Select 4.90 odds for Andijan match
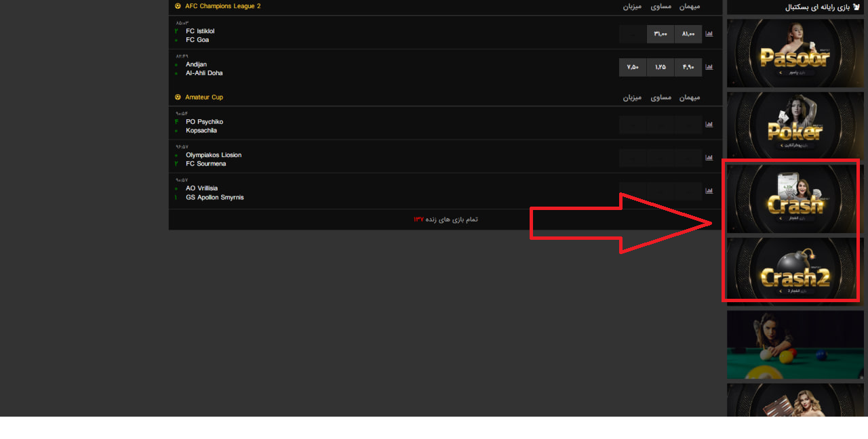Image resolution: width=868 pixels, height=439 pixels. pos(688,67)
